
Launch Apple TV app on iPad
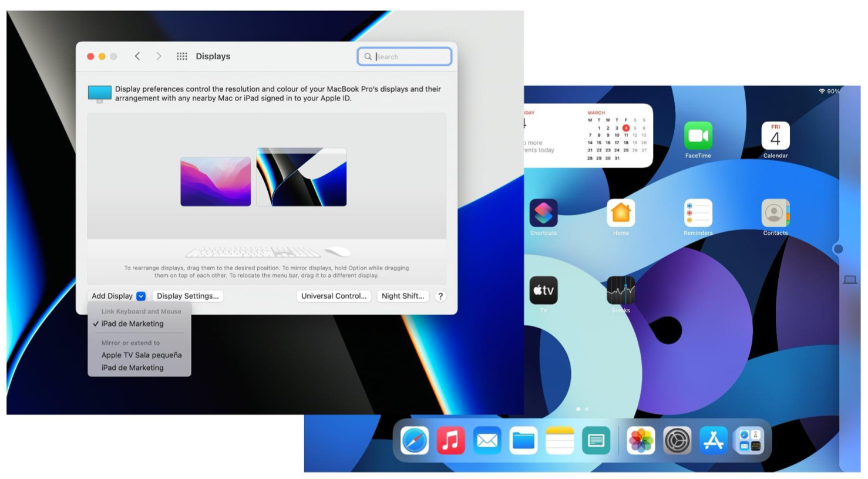[543, 291]
